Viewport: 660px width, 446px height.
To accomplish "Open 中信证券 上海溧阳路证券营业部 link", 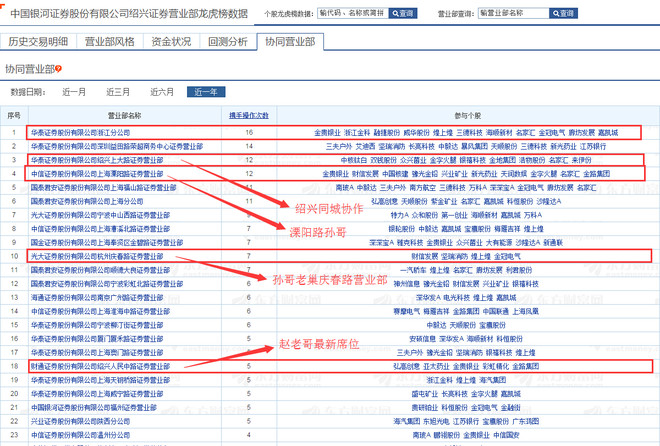I will (97, 173).
